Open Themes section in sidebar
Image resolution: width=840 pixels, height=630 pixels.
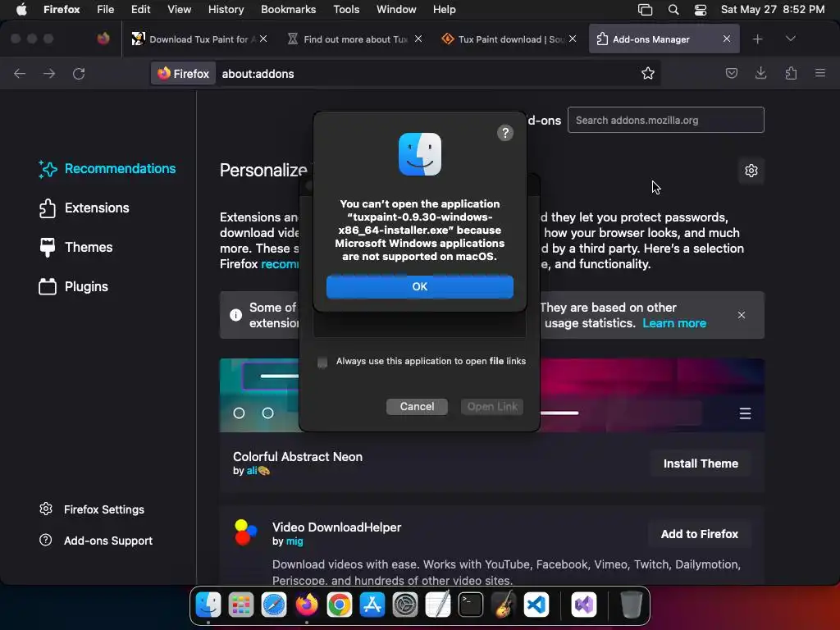point(76,247)
